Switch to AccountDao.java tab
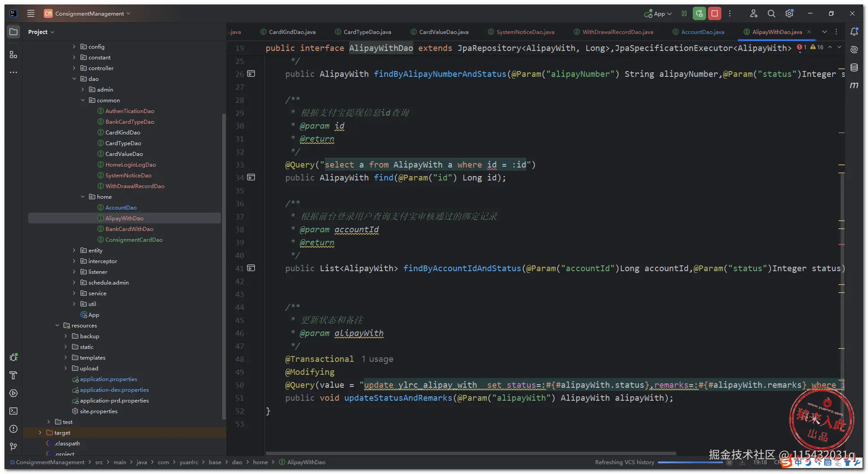The image size is (868, 474). coord(699,32)
